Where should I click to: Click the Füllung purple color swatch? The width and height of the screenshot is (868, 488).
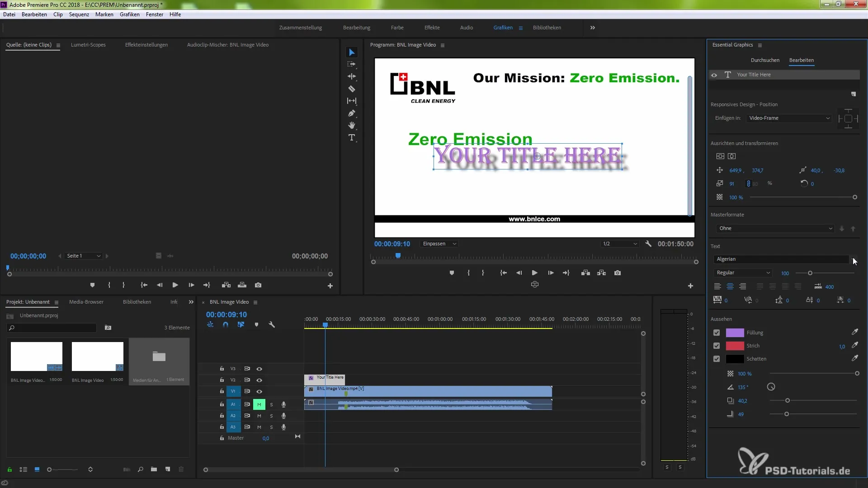click(735, 333)
